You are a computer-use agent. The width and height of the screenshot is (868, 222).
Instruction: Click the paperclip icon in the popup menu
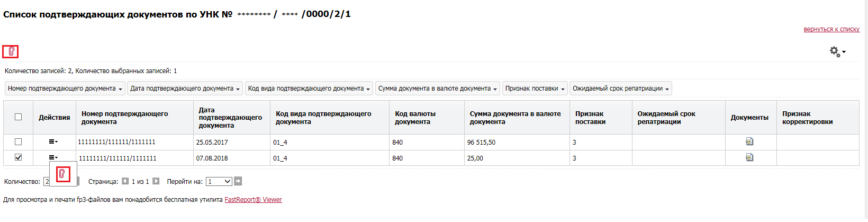tap(63, 174)
